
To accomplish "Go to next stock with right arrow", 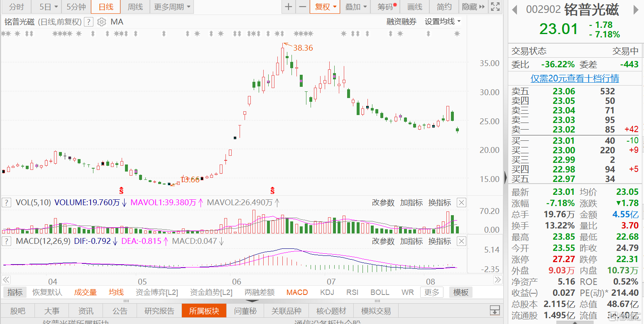I will pos(636,10).
